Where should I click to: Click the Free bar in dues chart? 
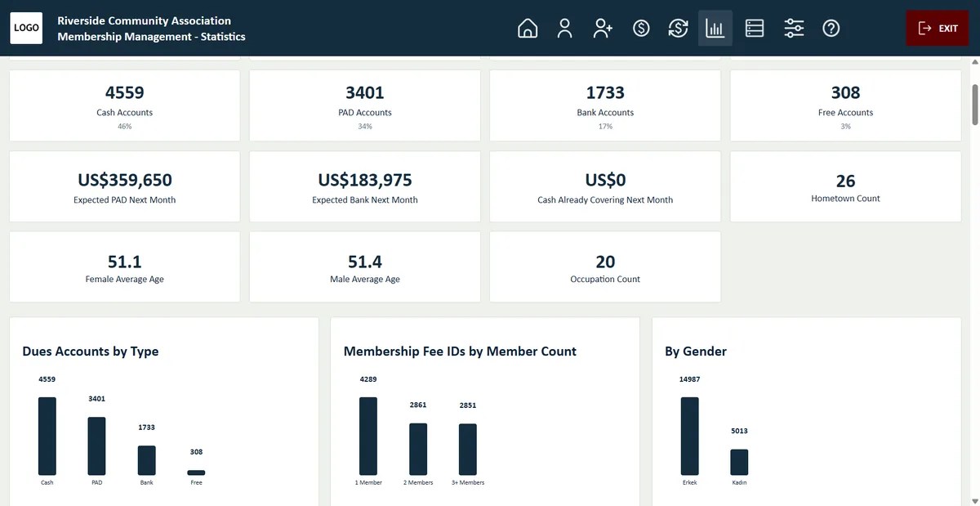tap(196, 472)
